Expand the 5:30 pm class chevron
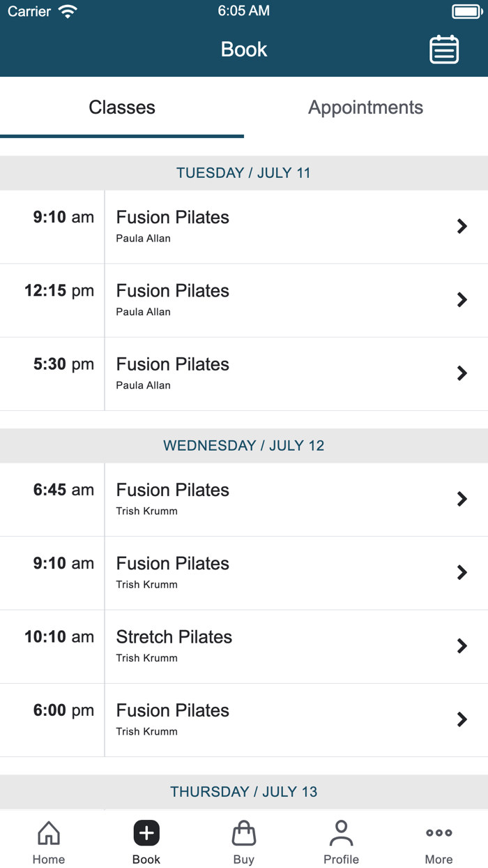The image size is (488, 868). [462, 373]
